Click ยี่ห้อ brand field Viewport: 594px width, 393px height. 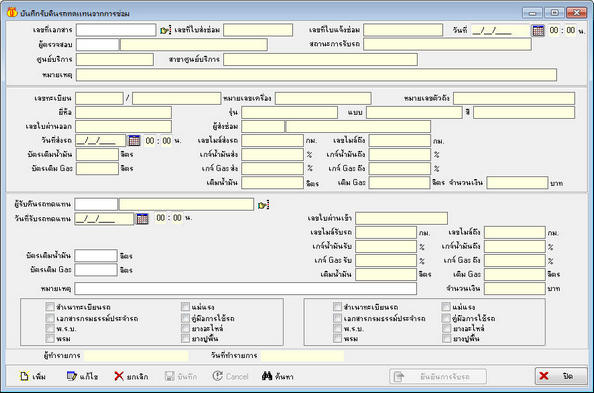123,113
